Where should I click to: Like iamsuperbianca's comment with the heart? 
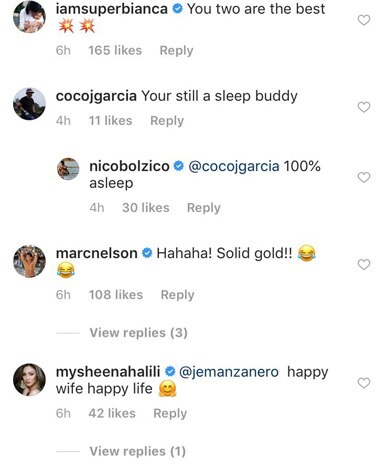click(x=364, y=20)
